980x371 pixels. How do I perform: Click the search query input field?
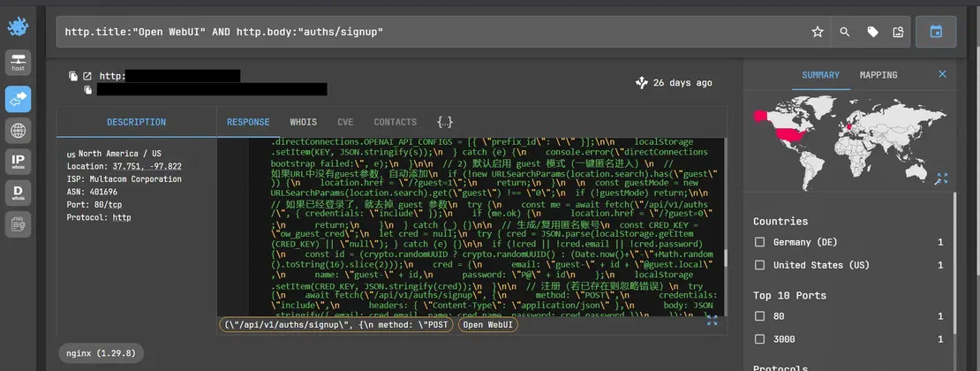coord(431,32)
